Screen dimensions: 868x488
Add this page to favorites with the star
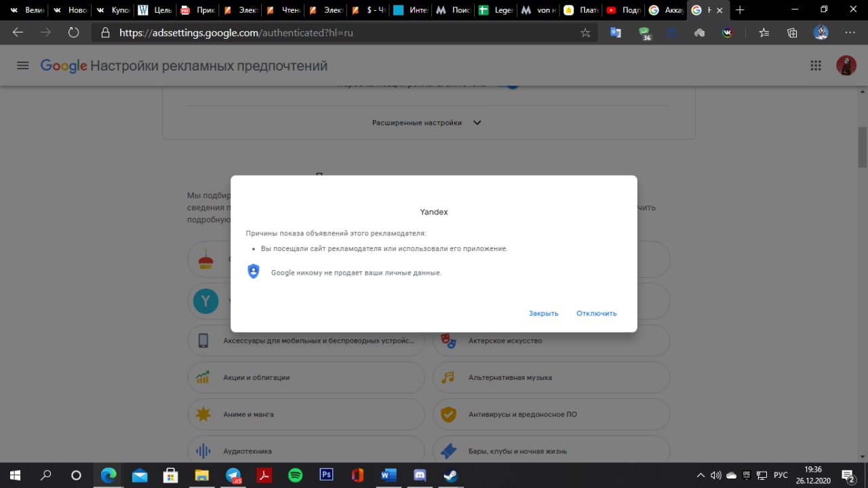tap(585, 33)
